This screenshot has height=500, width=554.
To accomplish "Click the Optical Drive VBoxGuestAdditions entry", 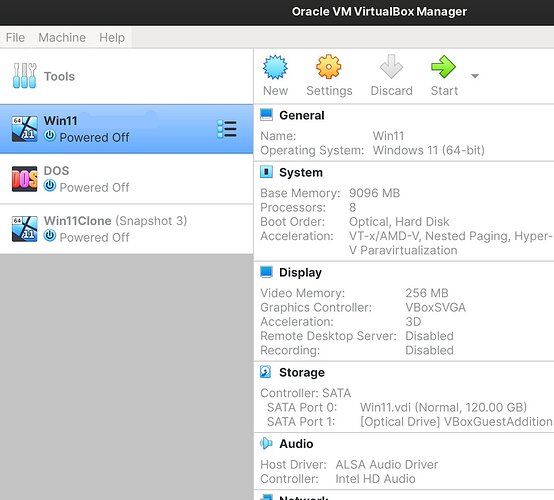I will [456, 422].
